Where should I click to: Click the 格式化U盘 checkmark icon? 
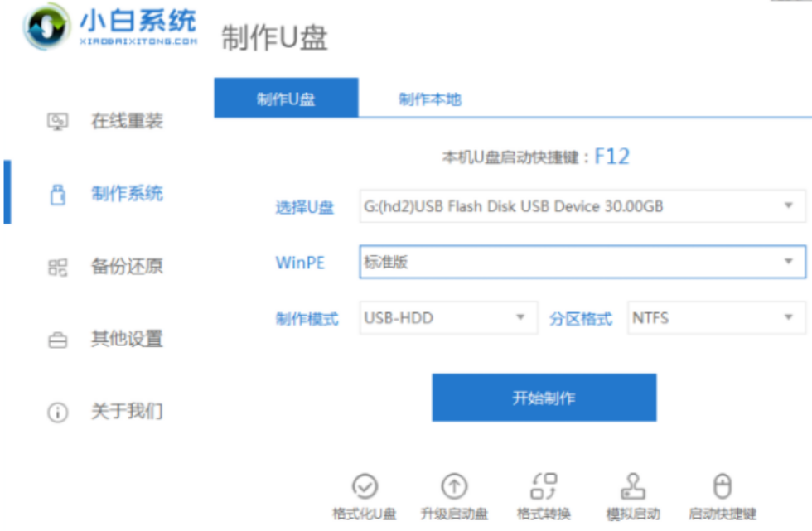pos(365,486)
